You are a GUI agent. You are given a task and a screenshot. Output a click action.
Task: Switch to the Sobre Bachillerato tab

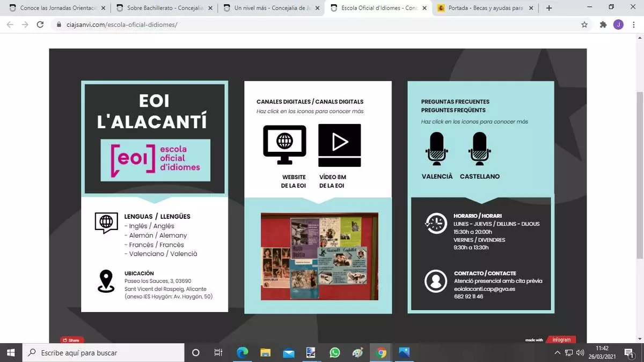pos(161,8)
